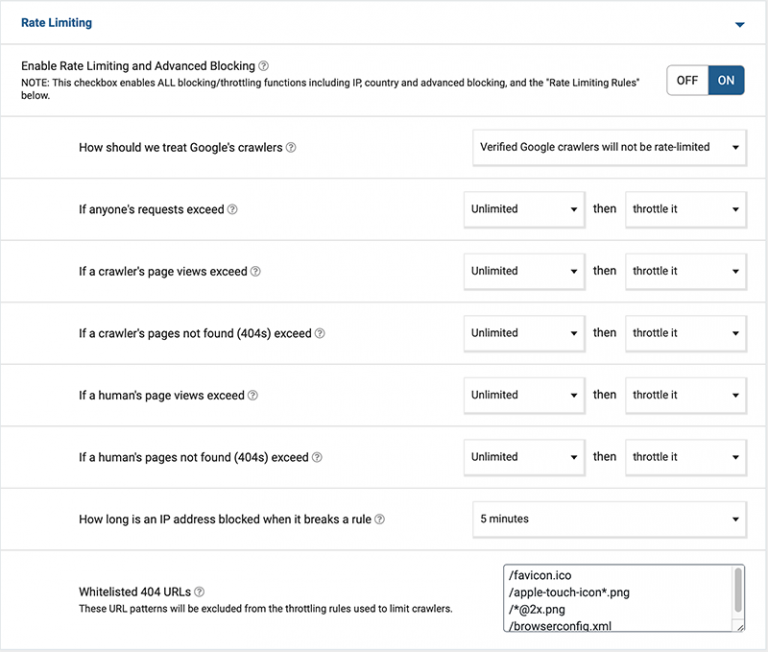Viewport: 768px width, 652px height.
Task: Click help icon beside Whitelisted 404 URLs
Action: tap(199, 592)
